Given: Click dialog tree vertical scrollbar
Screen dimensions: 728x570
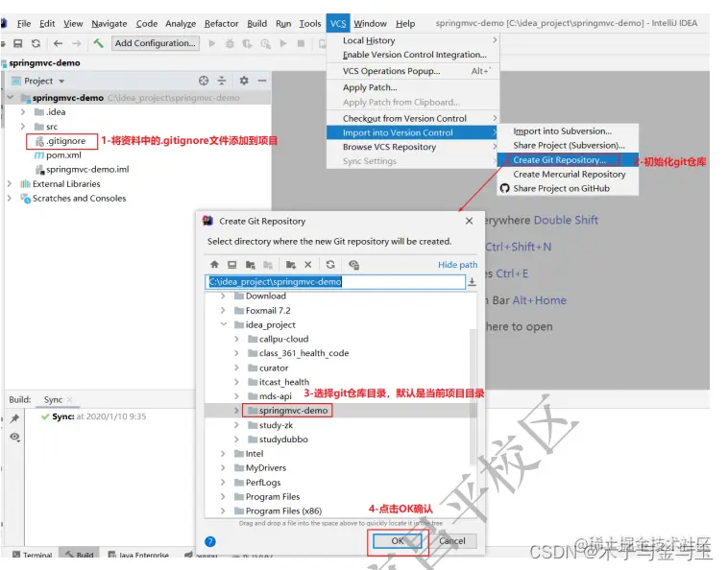Looking at the screenshot, I should (473, 396).
